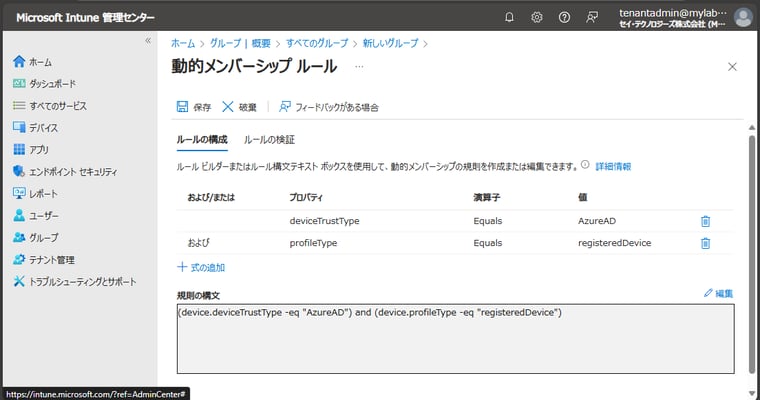Select ルールの構成 tab

pyautogui.click(x=202, y=140)
